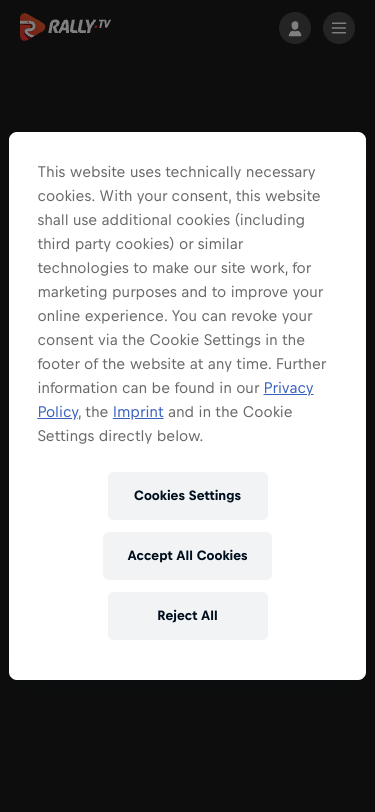The width and height of the screenshot is (375, 812).
Task: Click the RALLY.TV wordmark text
Action: click(x=79, y=26)
